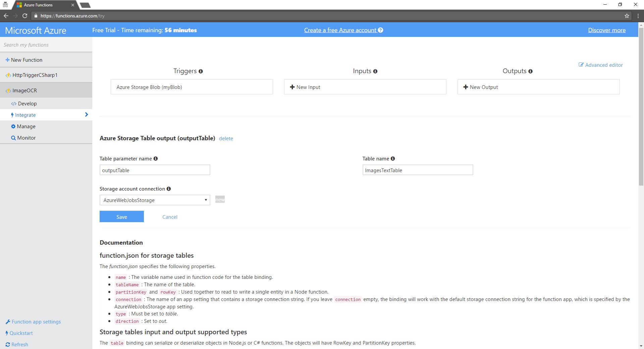Click the Table name input field

click(418, 170)
